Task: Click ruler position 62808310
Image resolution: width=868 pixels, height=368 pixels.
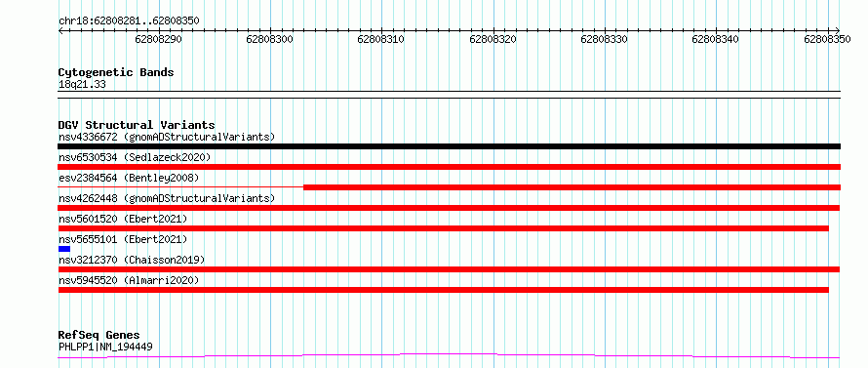Action: pyautogui.click(x=381, y=39)
